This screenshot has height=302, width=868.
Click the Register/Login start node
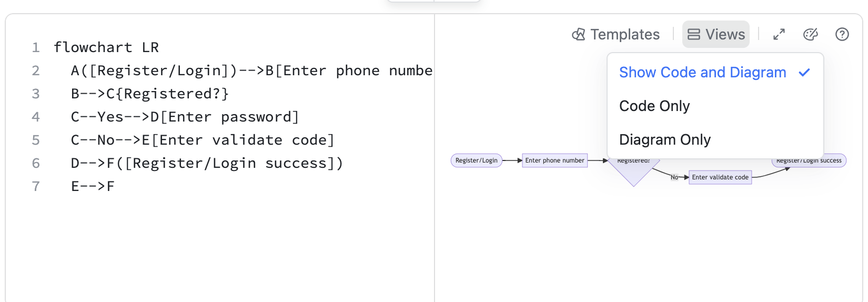pyautogui.click(x=476, y=160)
